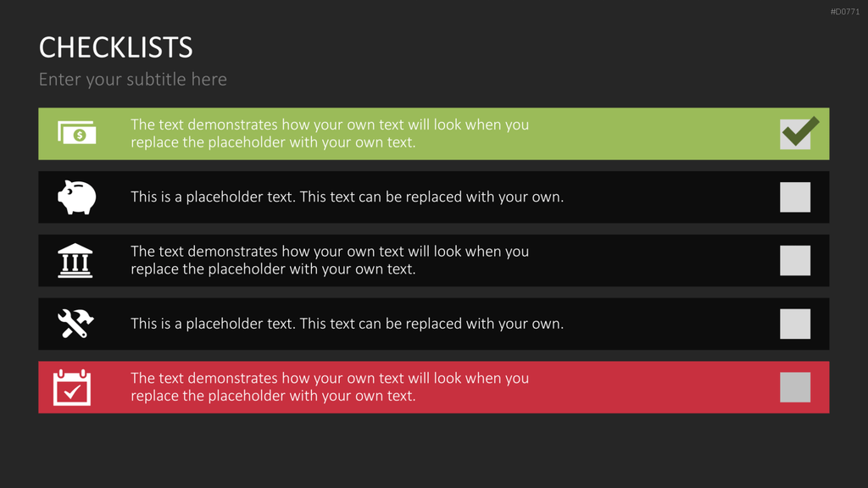Click the dark green checkmark symbol
This screenshot has height=488, width=868.
pyautogui.click(x=801, y=130)
